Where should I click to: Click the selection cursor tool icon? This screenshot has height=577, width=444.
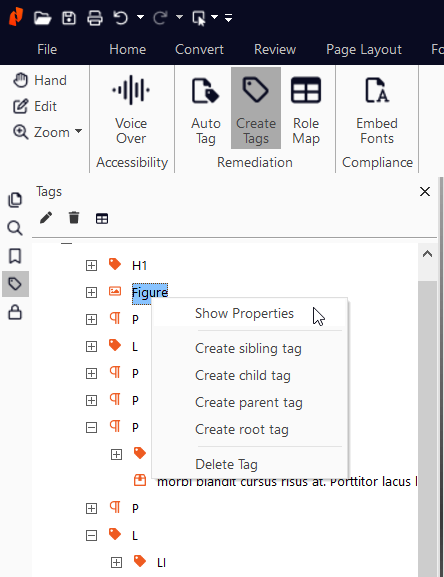[x=199, y=18]
